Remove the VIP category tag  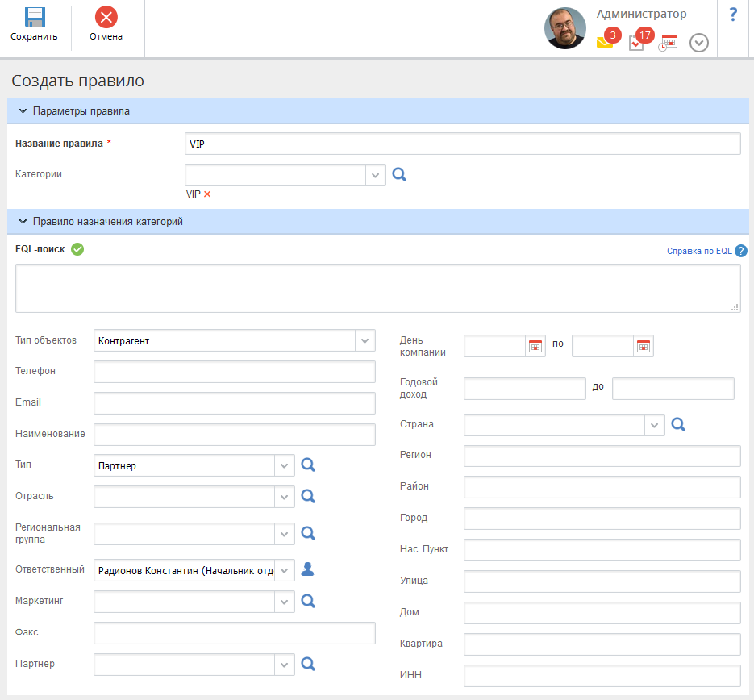(x=207, y=194)
